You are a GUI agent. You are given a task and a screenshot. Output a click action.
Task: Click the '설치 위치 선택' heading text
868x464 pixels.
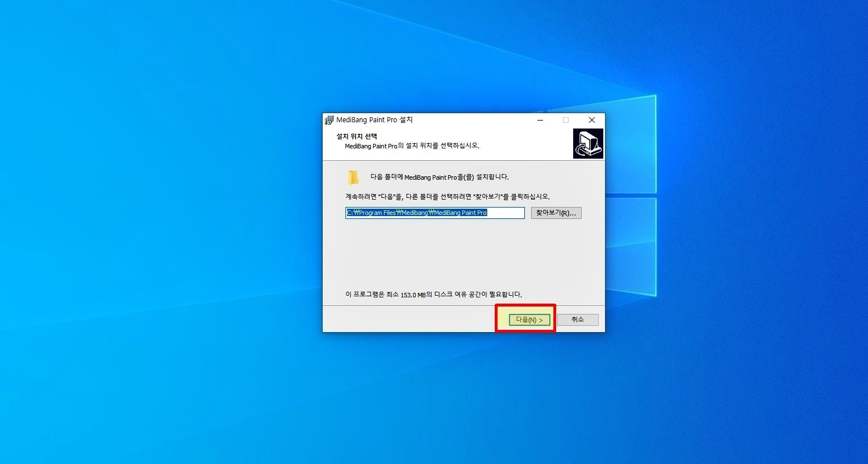click(x=357, y=136)
